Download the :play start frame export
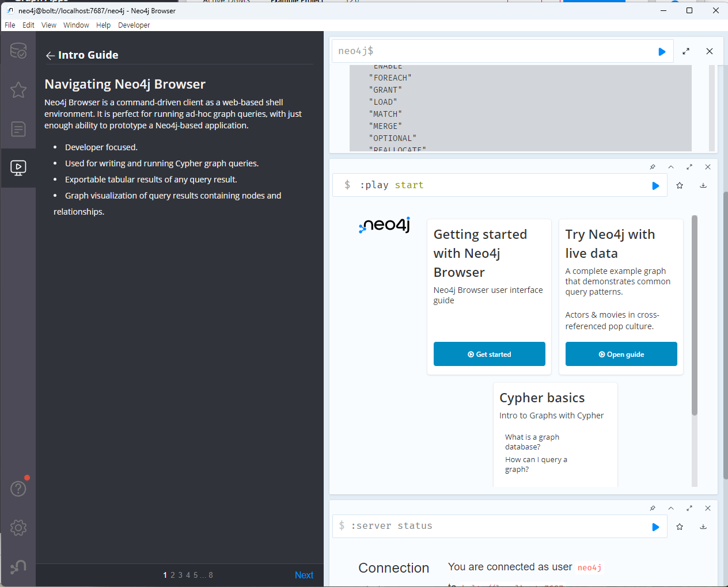 (703, 185)
